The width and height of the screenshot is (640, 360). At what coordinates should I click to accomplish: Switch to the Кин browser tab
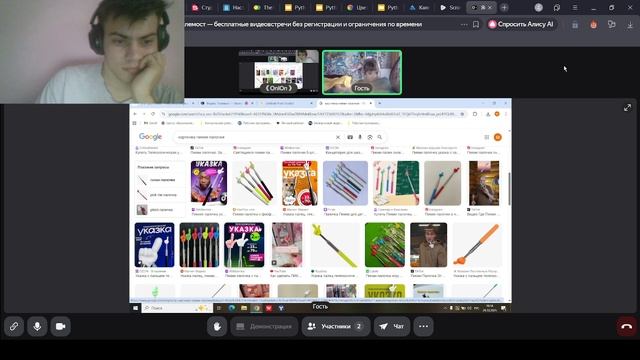click(x=419, y=7)
